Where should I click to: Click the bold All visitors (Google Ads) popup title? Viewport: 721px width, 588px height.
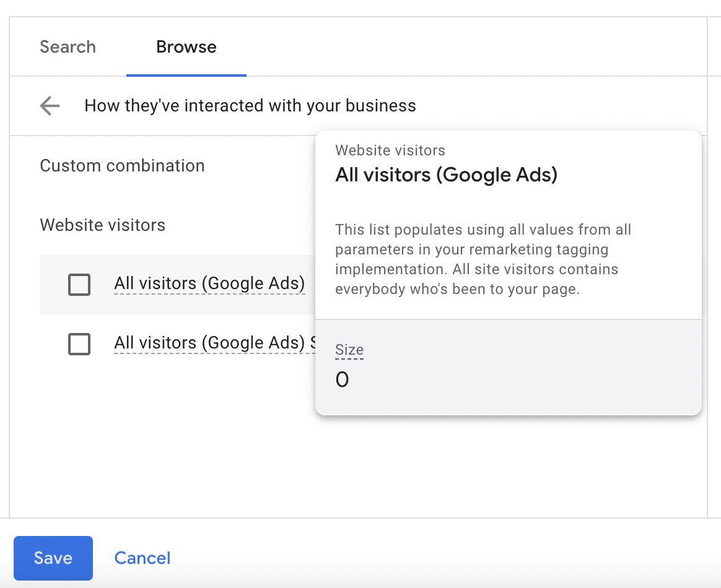[446, 175]
